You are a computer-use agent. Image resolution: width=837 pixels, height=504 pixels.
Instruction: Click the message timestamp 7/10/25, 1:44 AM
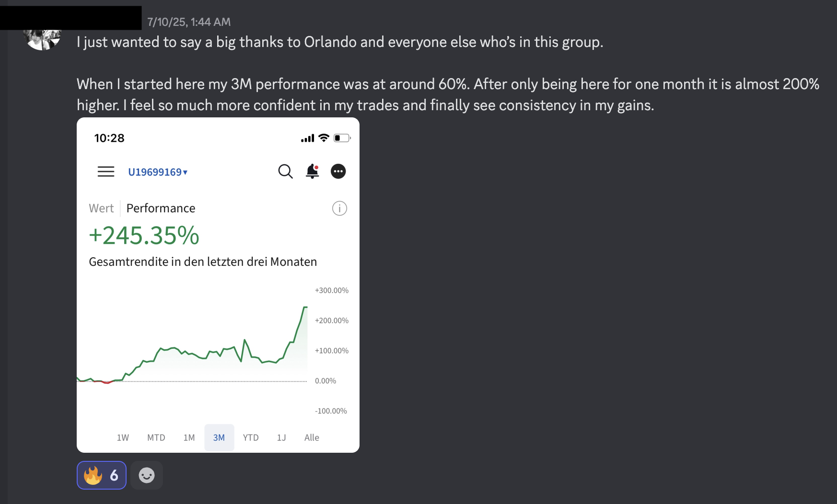pos(189,22)
